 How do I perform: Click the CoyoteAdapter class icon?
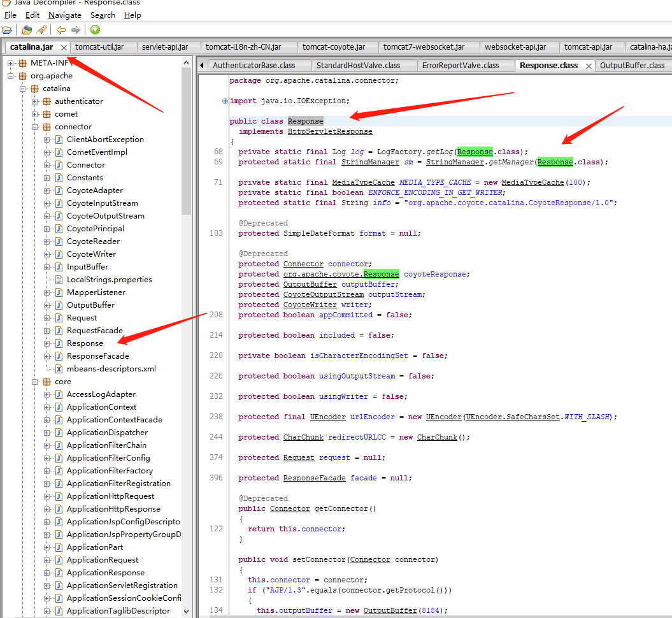coord(59,190)
